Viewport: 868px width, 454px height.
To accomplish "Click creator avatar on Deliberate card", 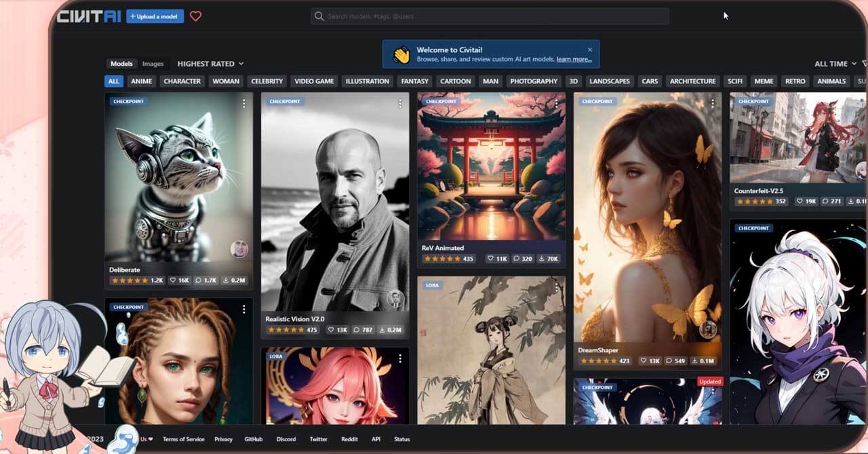I will coord(239,249).
